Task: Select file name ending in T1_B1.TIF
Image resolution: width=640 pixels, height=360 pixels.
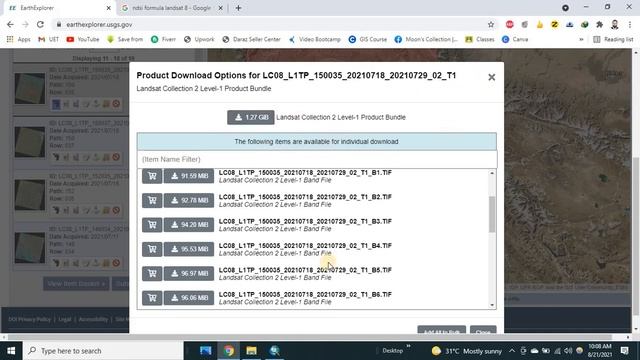Action: (305, 173)
